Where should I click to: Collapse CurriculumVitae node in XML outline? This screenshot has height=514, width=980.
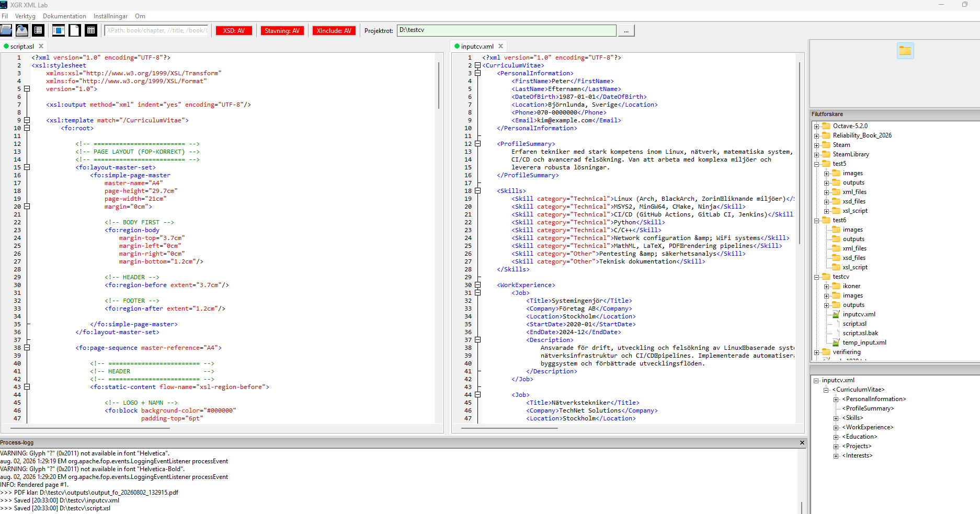[x=826, y=390]
